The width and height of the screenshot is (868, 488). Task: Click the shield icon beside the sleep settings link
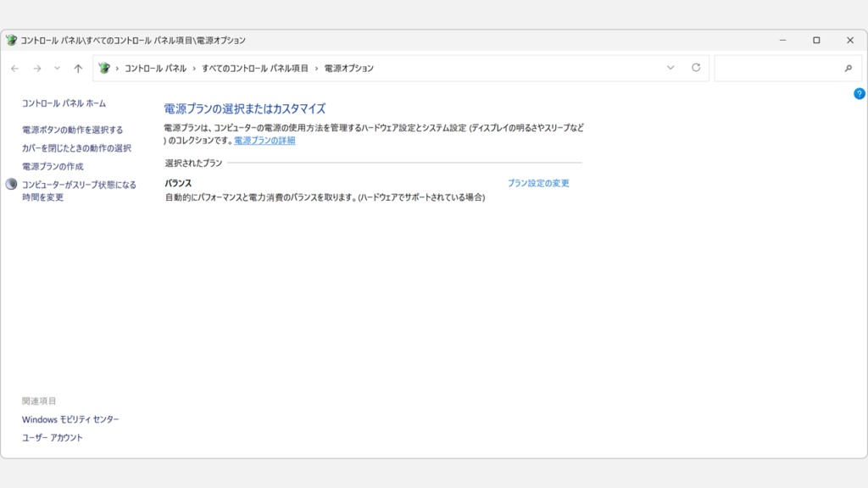[x=10, y=184]
